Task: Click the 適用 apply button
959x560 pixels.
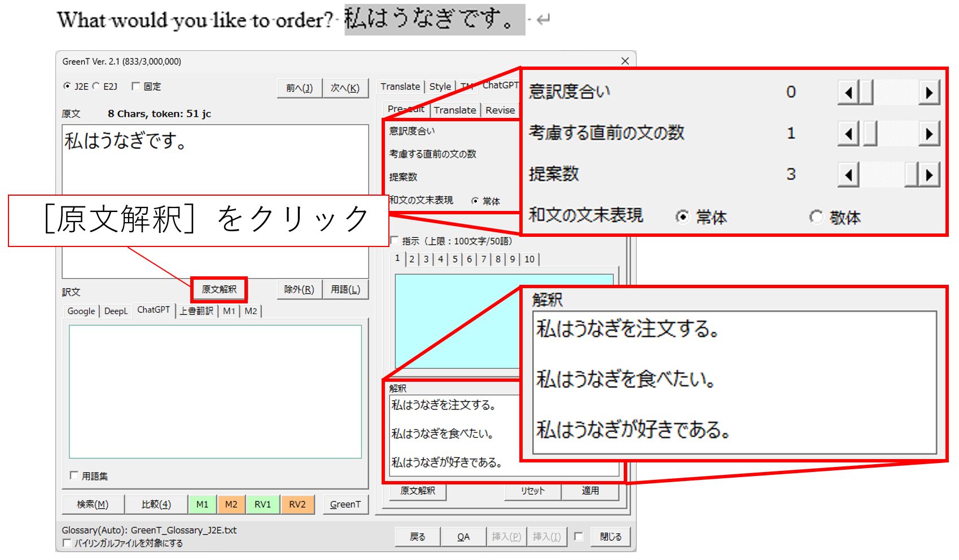Action: [590, 491]
